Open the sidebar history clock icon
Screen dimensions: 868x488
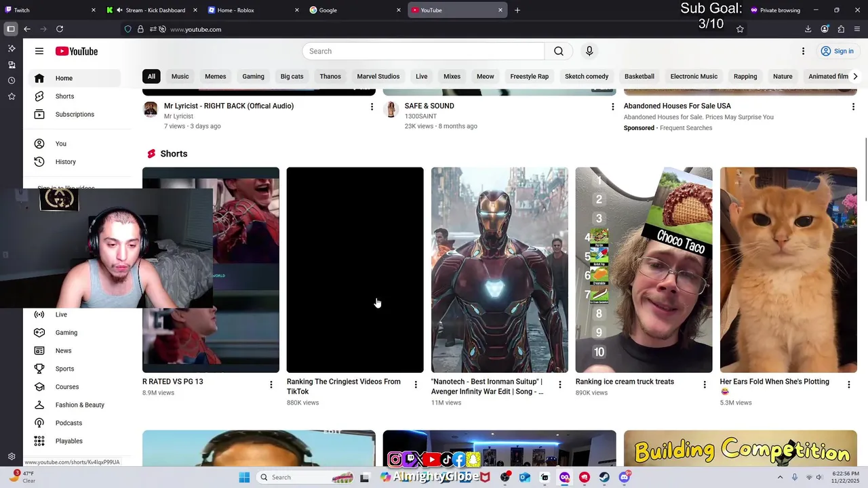point(12,81)
